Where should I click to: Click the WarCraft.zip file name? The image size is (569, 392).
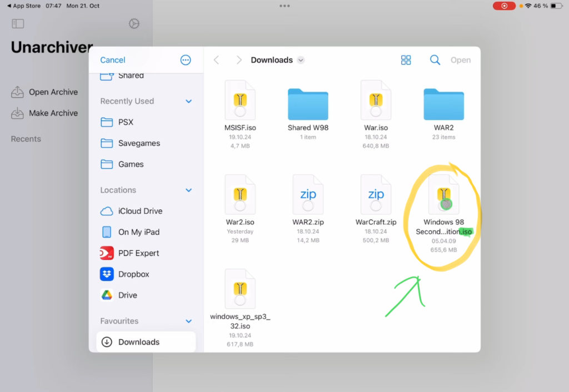(376, 222)
